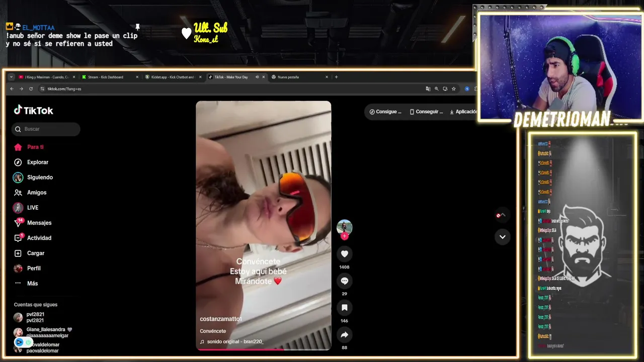The image size is (644, 362).
Task: Click the browser forward arrow
Action: point(21,88)
